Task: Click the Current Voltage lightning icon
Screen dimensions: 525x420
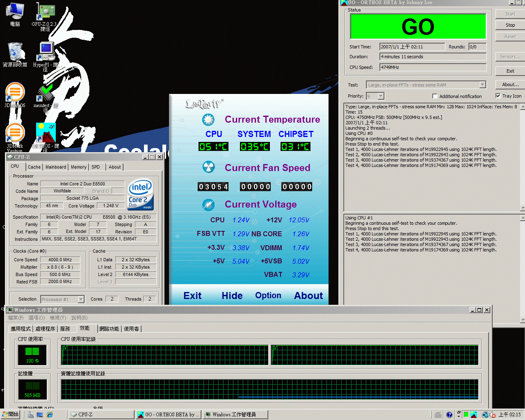Action: click(208, 204)
